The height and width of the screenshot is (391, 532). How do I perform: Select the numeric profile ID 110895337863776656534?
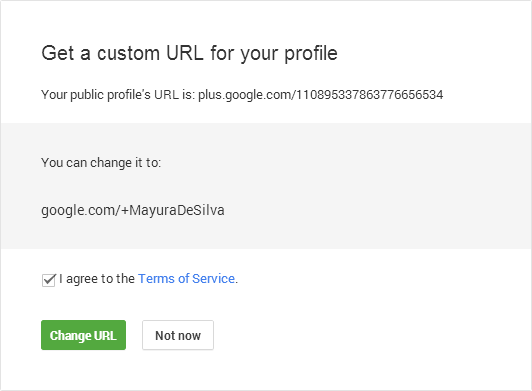369,95
